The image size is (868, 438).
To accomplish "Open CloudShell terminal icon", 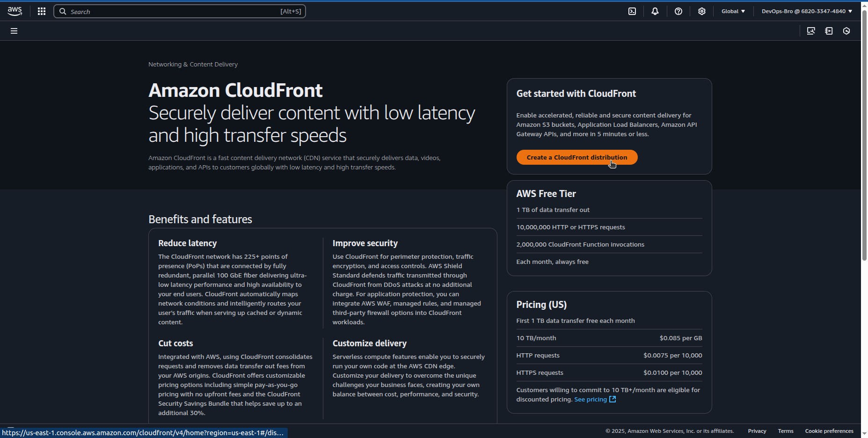I will coord(632,11).
